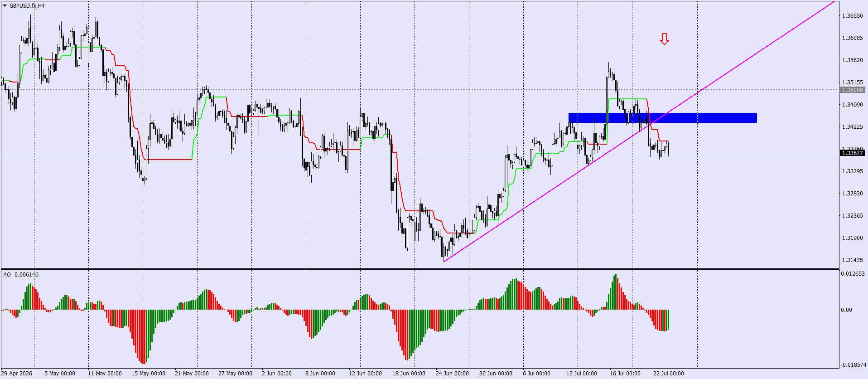Screen dimensions: 868x379
Task: Click the GBPUSD.fx,H4 chart title
Action: click(27, 6)
